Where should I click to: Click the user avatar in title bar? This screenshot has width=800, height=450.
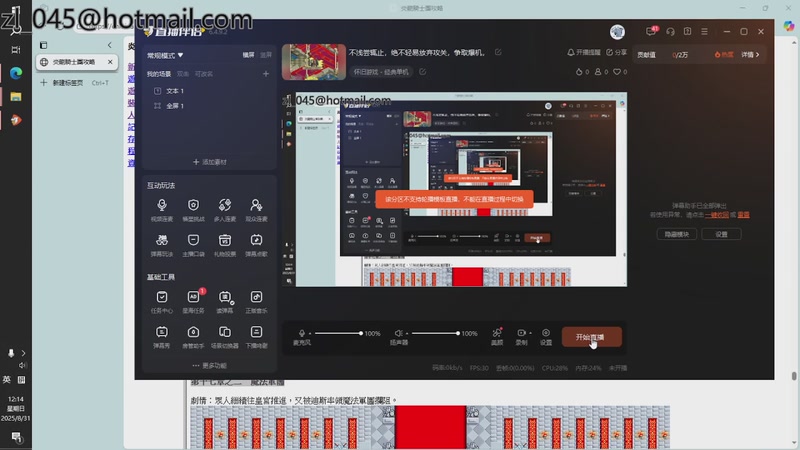coord(617,32)
